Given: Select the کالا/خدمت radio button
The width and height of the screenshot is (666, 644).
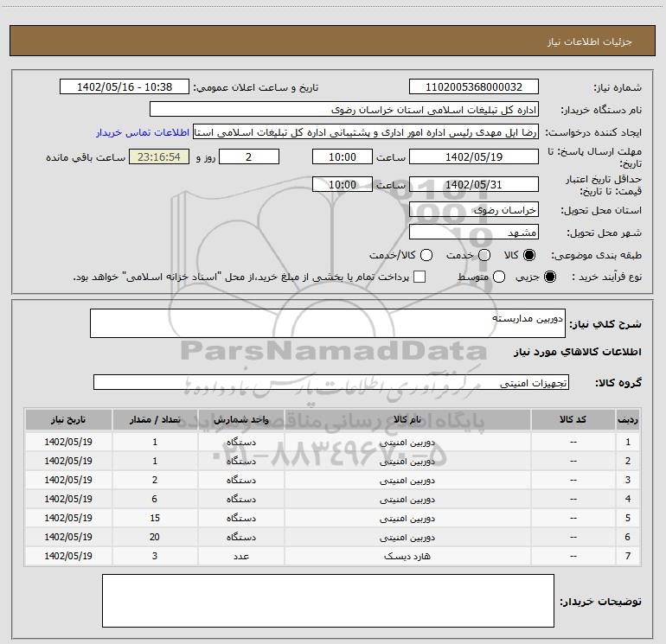Looking at the screenshot, I should 426,255.
